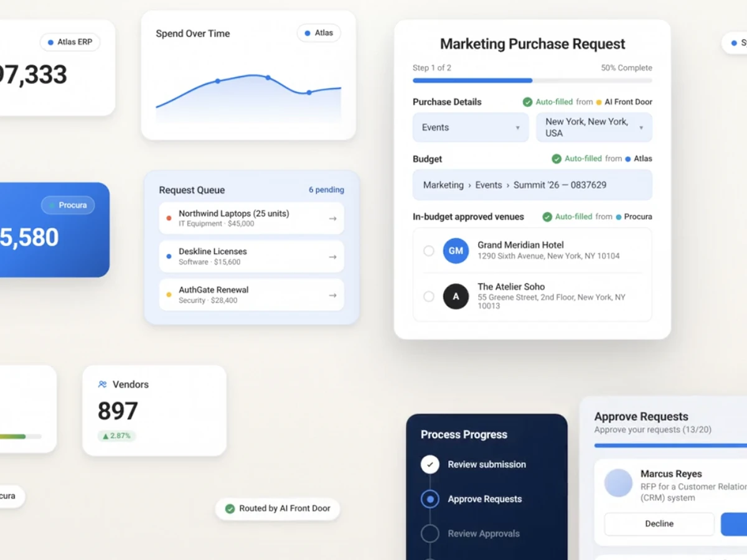Click Marcus Reyes profile avatar
The width and height of the screenshot is (747, 560).
pyautogui.click(x=618, y=483)
